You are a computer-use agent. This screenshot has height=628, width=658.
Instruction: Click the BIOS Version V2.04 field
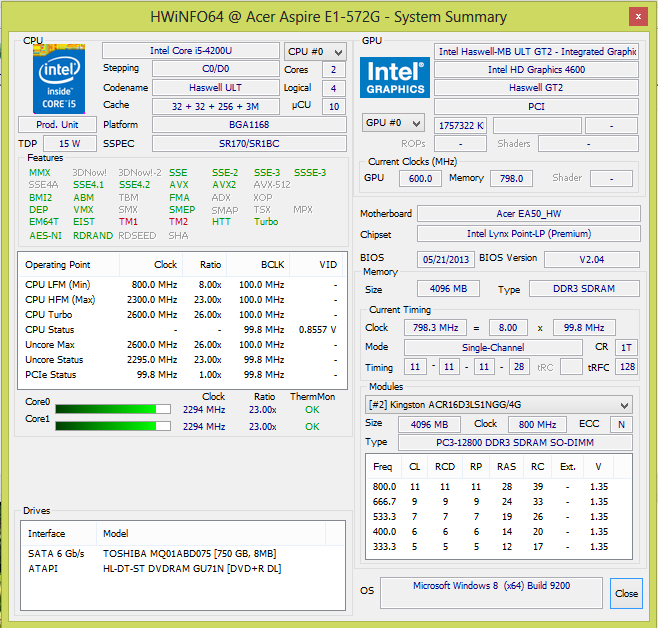(592, 259)
